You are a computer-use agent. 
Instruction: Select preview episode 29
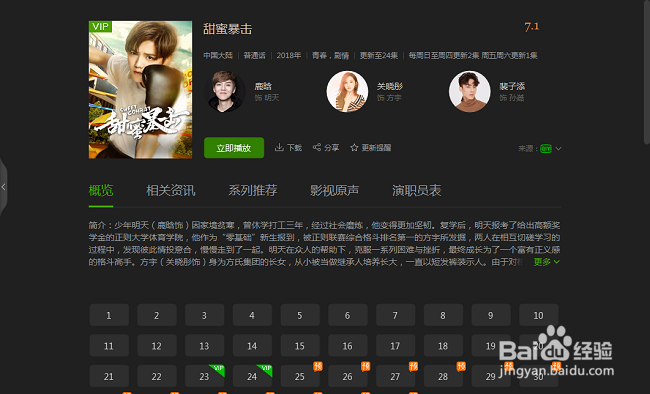pyautogui.click(x=491, y=376)
